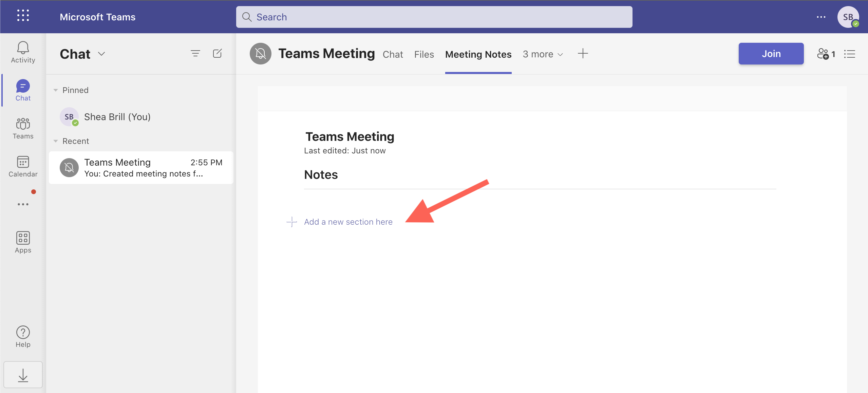868x393 pixels.
Task: Open Settings and more ellipsis in title bar
Action: pyautogui.click(x=821, y=17)
